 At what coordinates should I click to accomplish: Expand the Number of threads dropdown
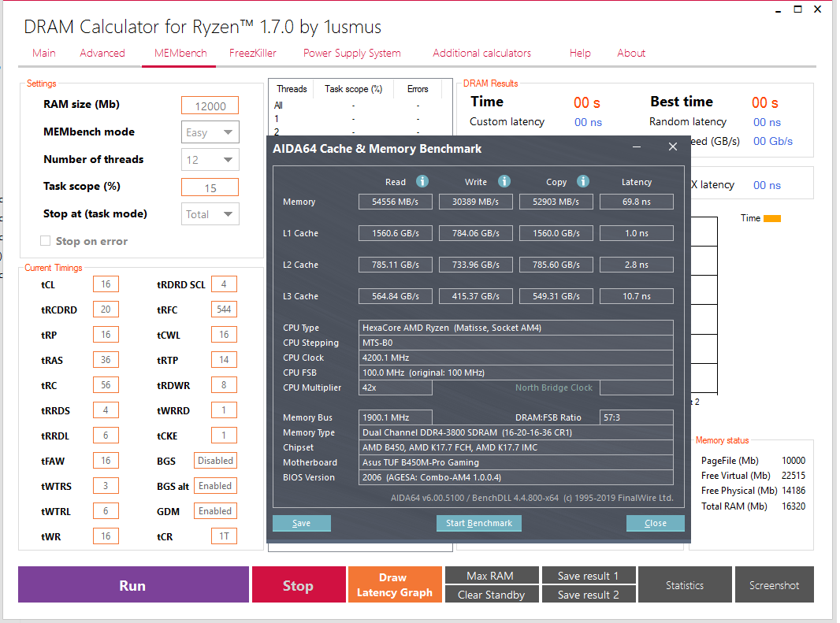tap(210, 160)
